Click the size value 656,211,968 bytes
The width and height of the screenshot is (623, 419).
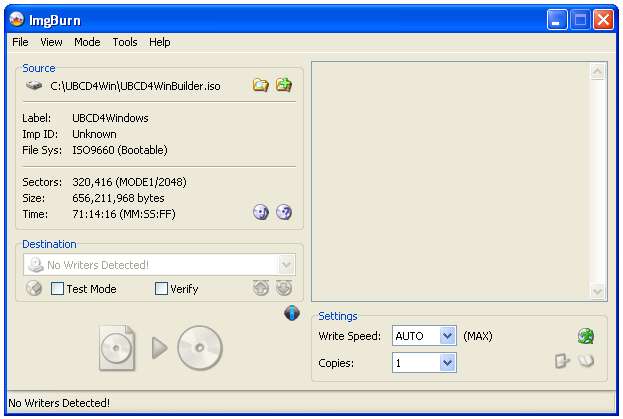[x=118, y=198]
